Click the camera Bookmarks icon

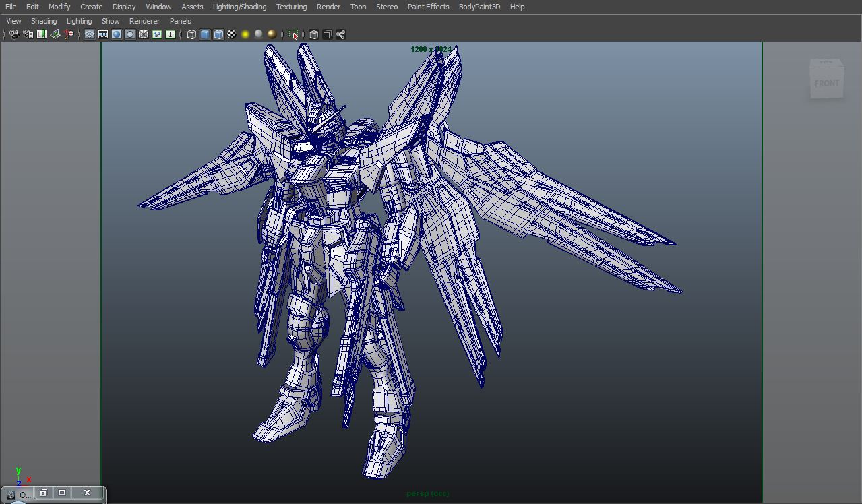(x=41, y=34)
